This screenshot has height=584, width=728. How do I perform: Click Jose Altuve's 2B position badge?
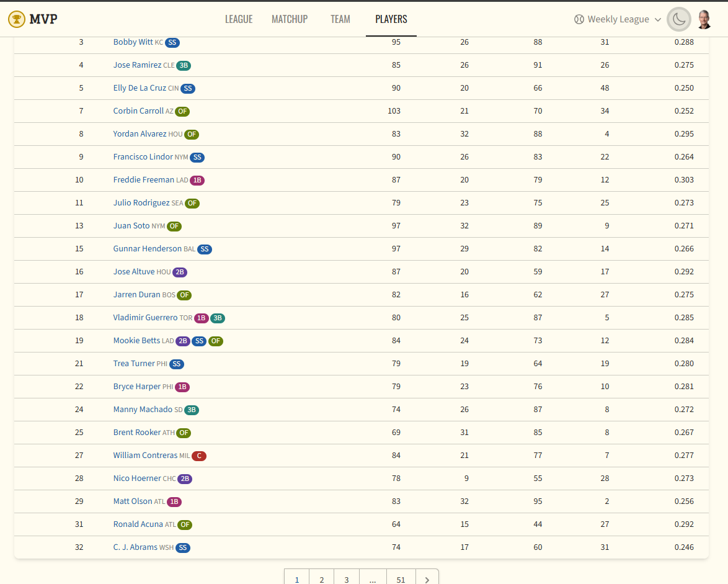click(180, 272)
